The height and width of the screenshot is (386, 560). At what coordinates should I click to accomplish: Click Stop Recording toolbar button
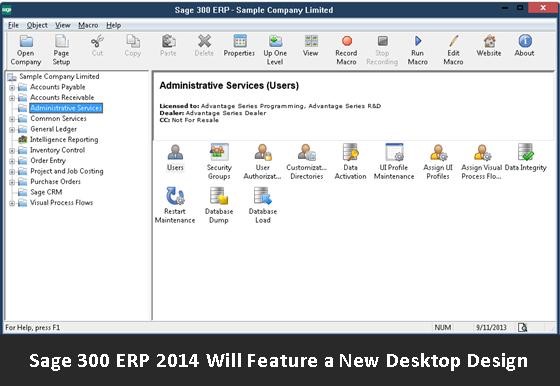click(x=382, y=50)
